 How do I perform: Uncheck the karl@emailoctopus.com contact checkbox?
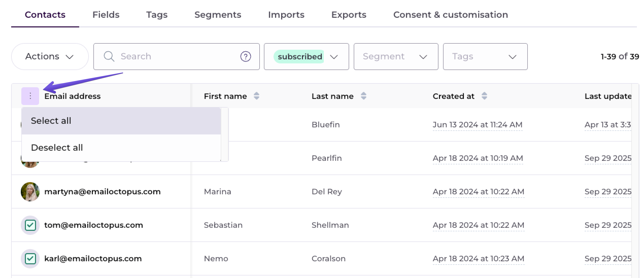point(30,259)
